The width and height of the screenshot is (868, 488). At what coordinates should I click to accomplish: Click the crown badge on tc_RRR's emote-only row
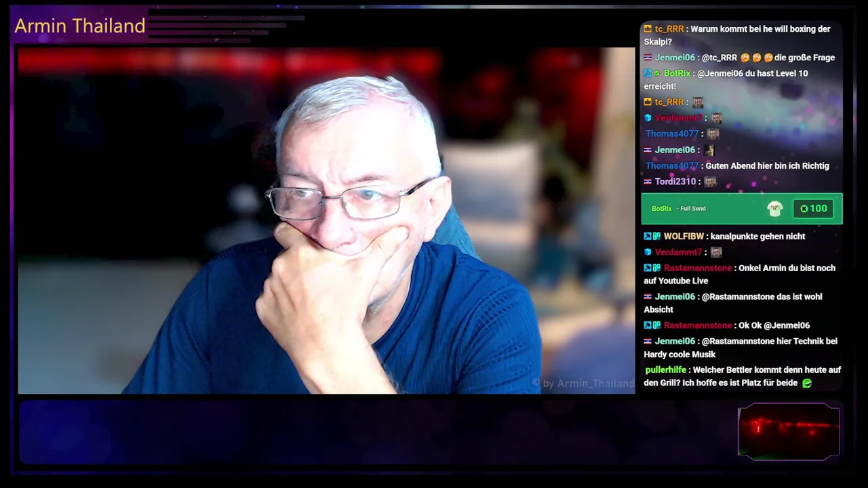(x=648, y=102)
